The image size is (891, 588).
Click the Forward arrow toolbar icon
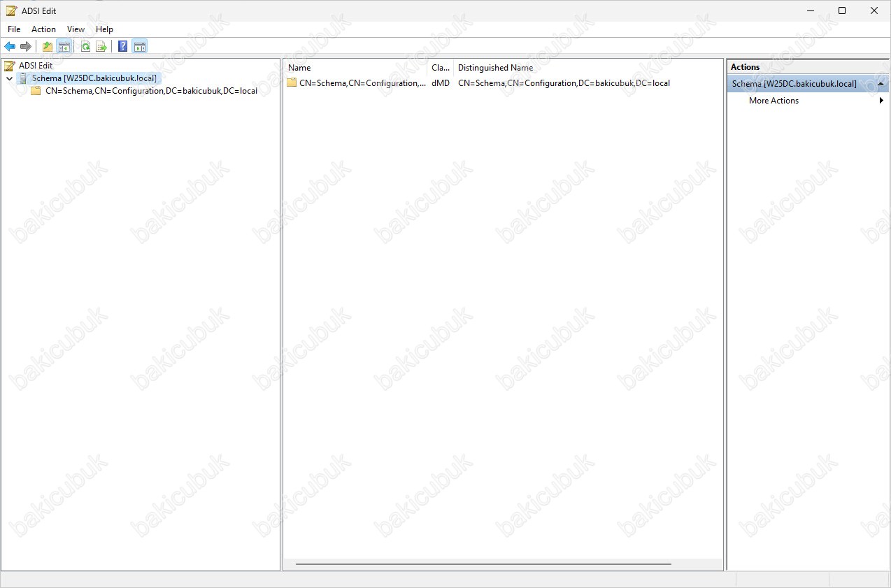click(x=26, y=47)
